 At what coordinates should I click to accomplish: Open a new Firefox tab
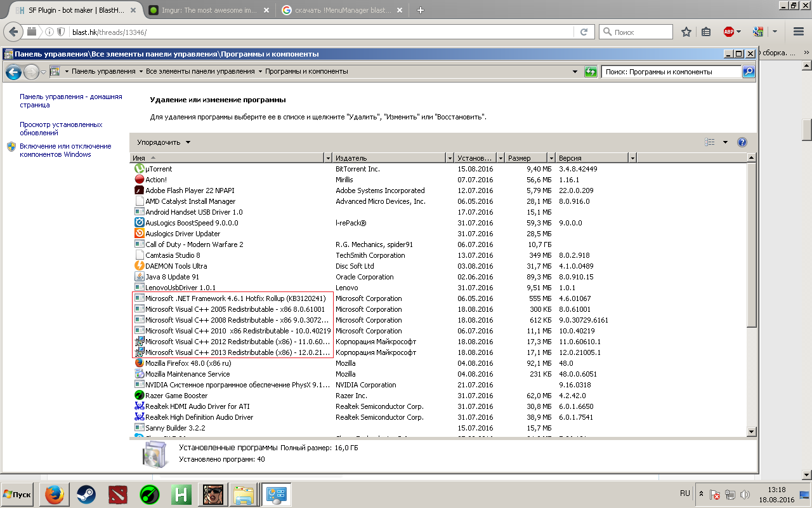tap(420, 10)
